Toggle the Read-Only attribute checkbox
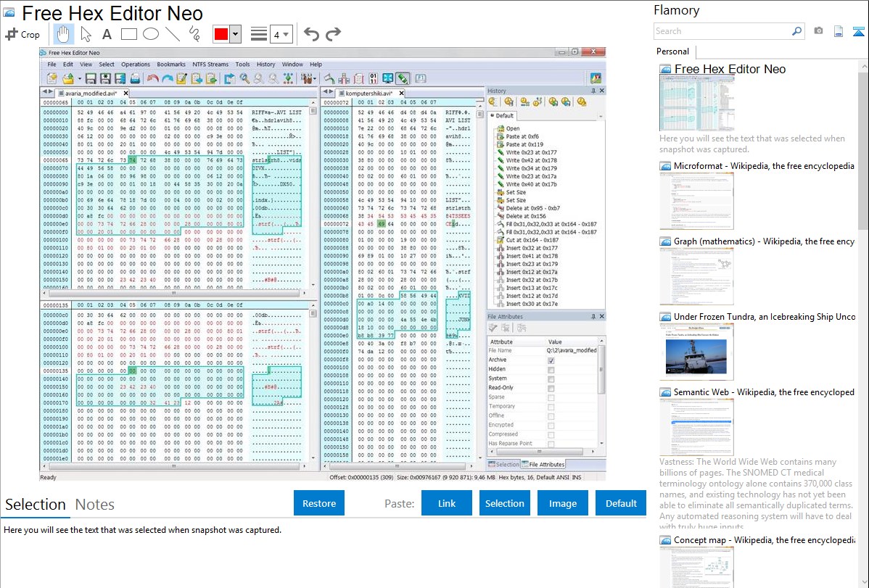The height and width of the screenshot is (588, 869). pos(551,389)
